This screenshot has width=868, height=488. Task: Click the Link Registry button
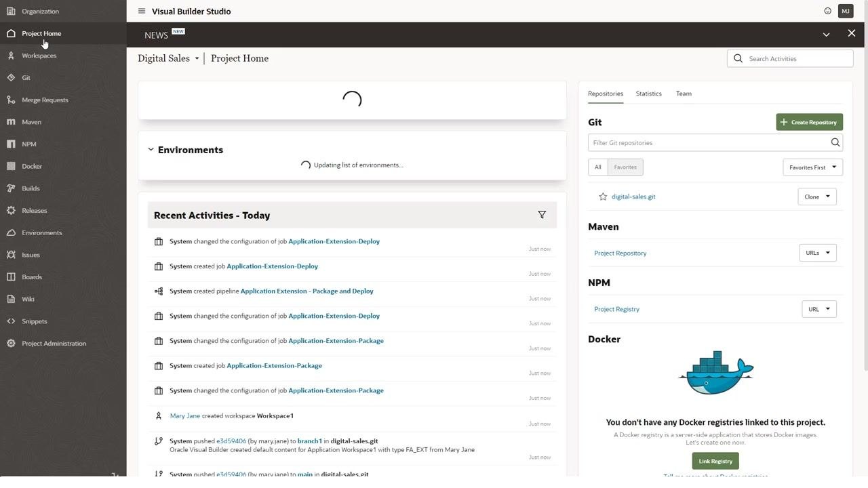(x=715, y=461)
